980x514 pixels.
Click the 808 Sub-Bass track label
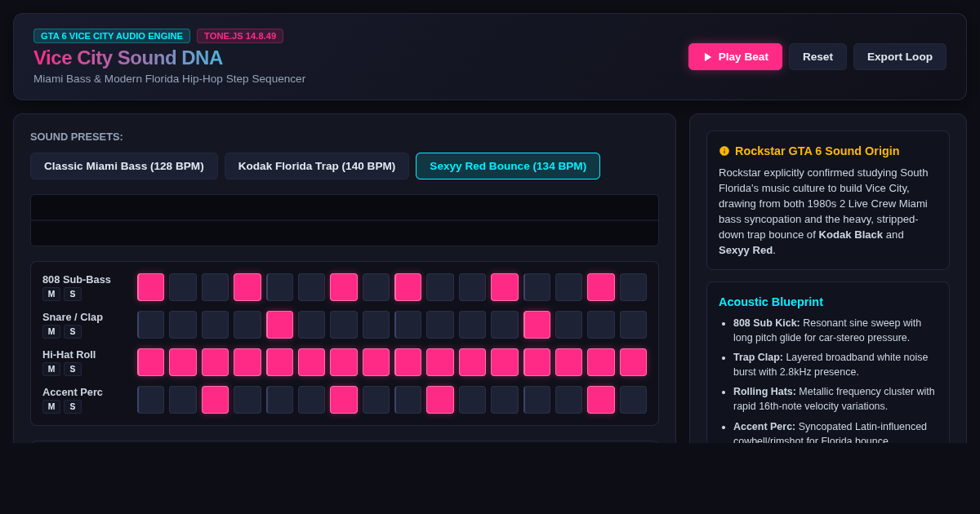pos(77,280)
